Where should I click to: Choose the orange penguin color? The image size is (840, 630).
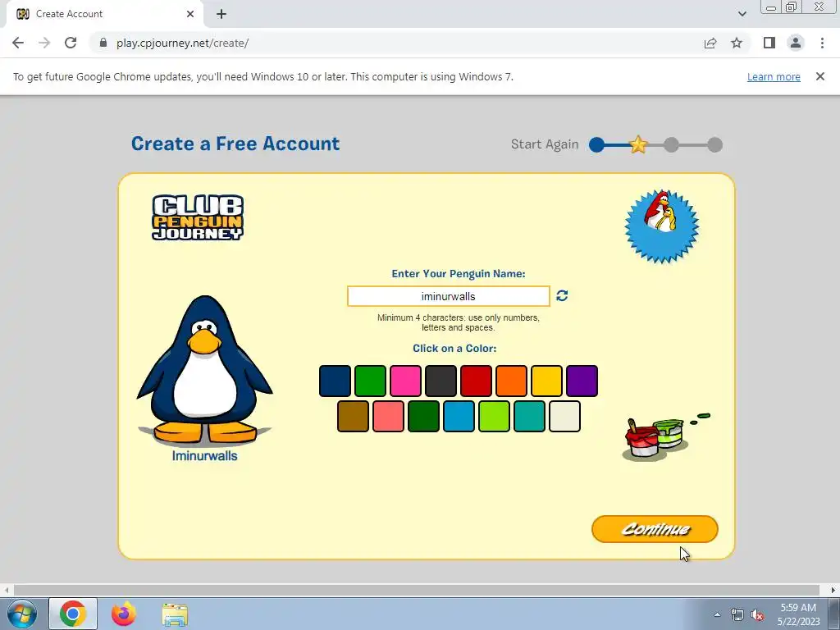[511, 381]
